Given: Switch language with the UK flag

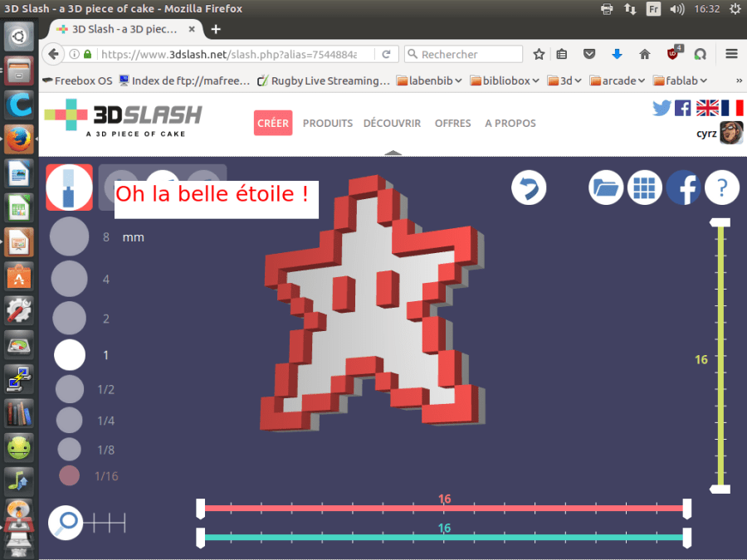Looking at the screenshot, I should click(707, 108).
